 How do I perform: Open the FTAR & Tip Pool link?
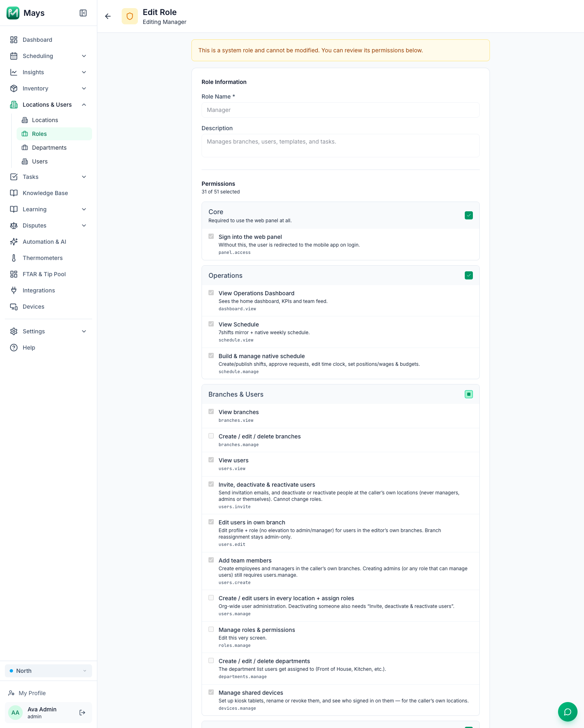[x=48, y=274]
